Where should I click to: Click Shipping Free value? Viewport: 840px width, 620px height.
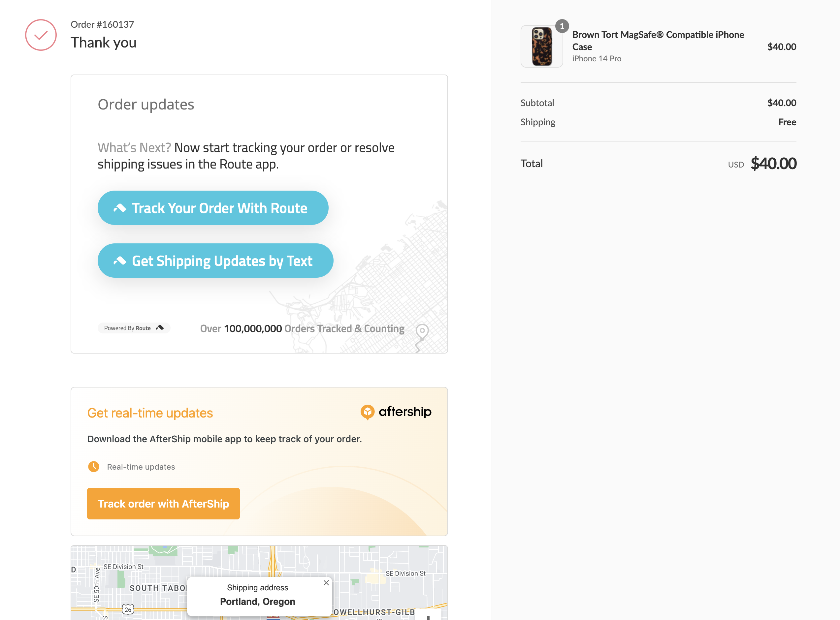(x=787, y=122)
